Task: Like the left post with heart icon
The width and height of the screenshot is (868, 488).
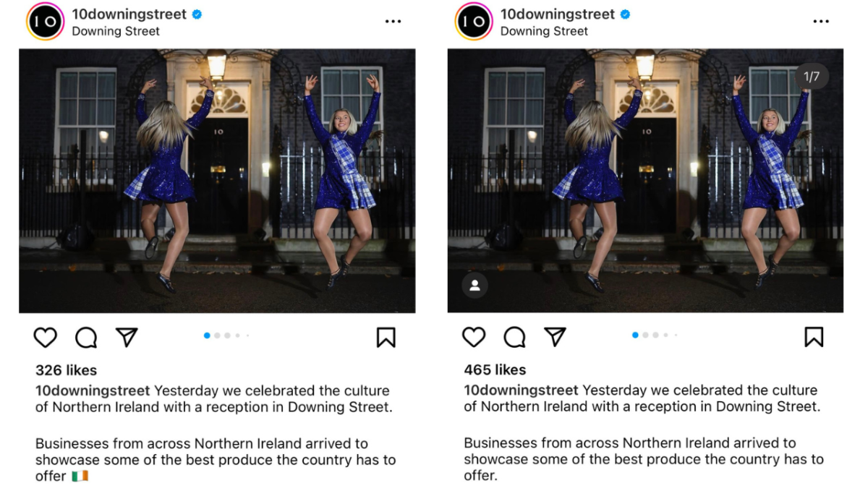Action: (x=46, y=338)
